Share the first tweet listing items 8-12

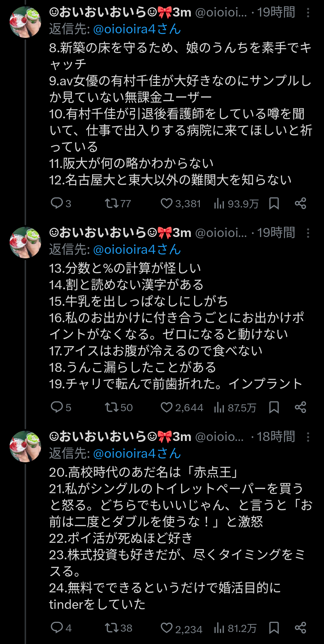[300, 203]
